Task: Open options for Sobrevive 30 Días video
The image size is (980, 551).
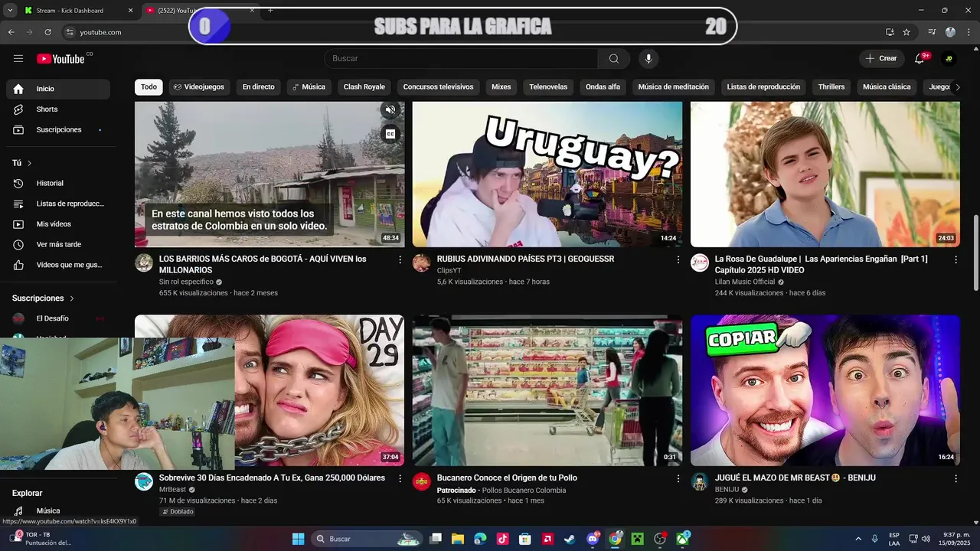Action: (400, 478)
